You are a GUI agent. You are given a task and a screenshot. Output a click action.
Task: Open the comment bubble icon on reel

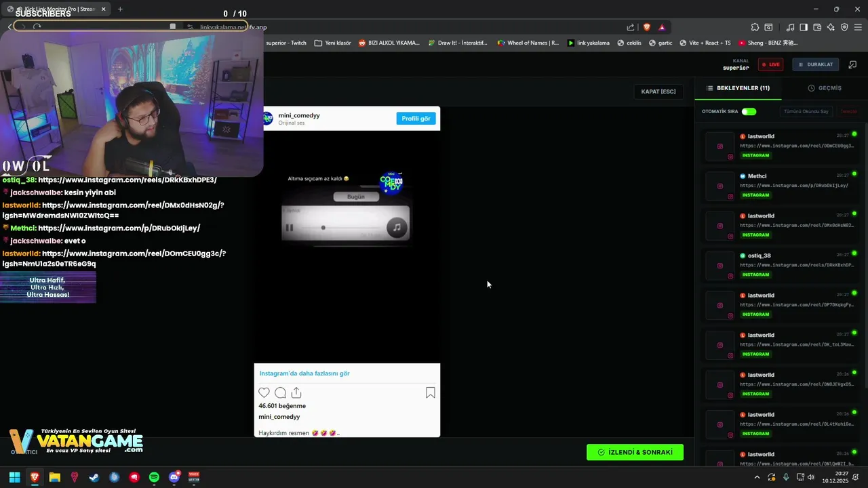click(x=280, y=392)
